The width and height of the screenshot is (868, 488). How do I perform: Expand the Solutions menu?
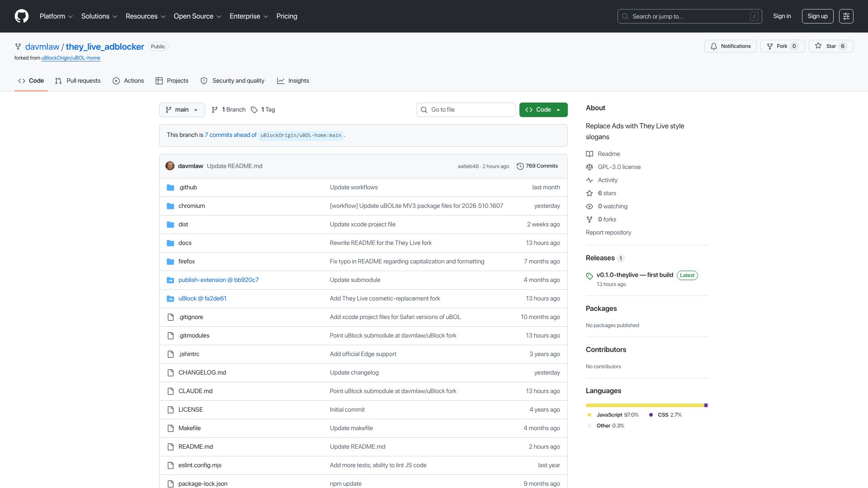(99, 16)
